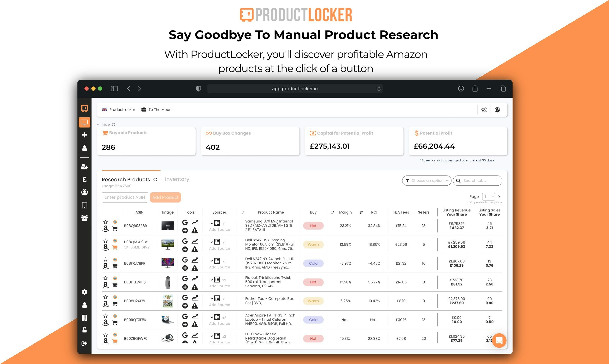Screen dimensions: 609x364
Task: Star the Father Ted DVD row
Action: click(105, 297)
